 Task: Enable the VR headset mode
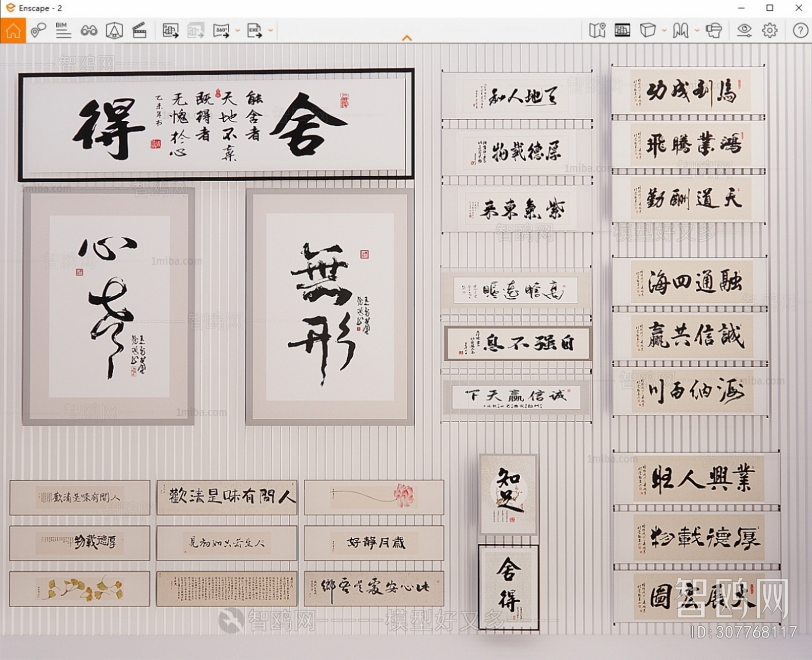click(714, 31)
